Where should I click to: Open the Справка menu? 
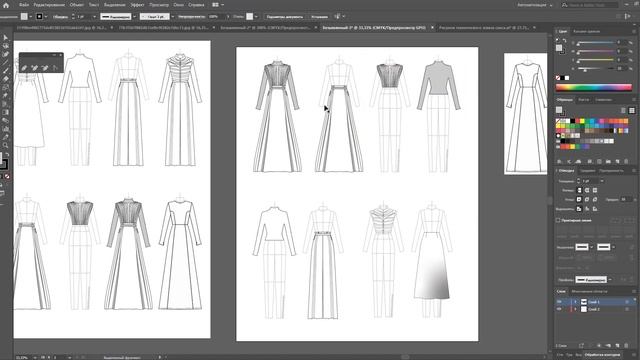(x=196, y=5)
